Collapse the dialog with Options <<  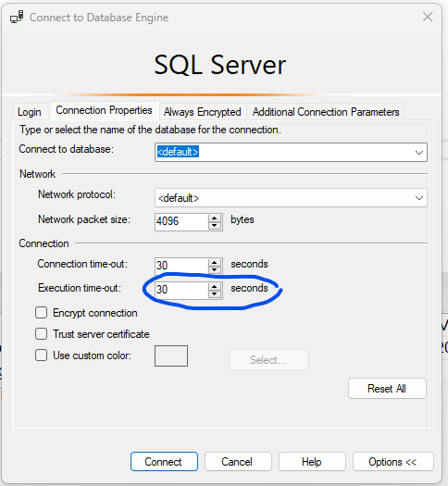pyautogui.click(x=392, y=462)
